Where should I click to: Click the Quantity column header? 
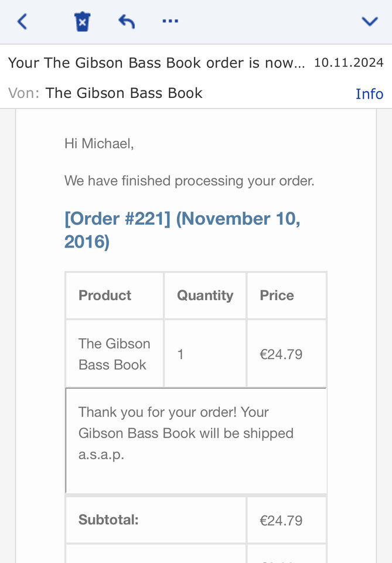click(x=205, y=296)
